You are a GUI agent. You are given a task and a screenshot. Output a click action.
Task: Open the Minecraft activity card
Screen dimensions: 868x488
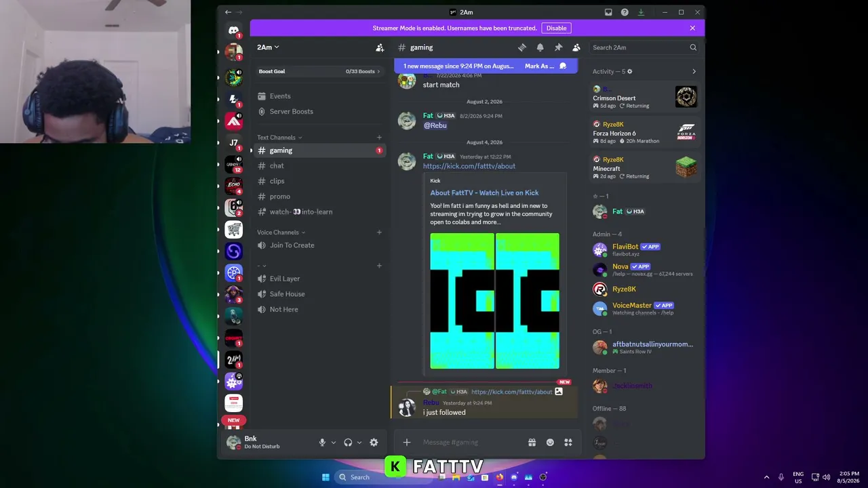coord(645,167)
